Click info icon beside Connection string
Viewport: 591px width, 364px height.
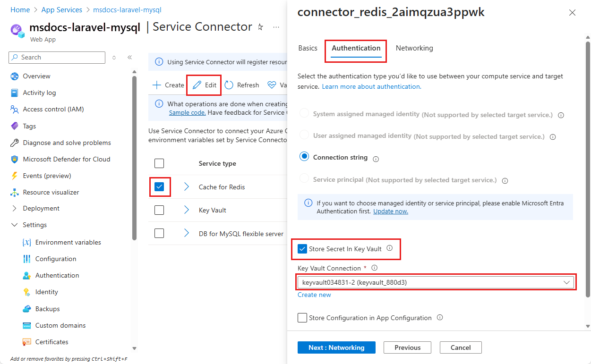point(376,159)
